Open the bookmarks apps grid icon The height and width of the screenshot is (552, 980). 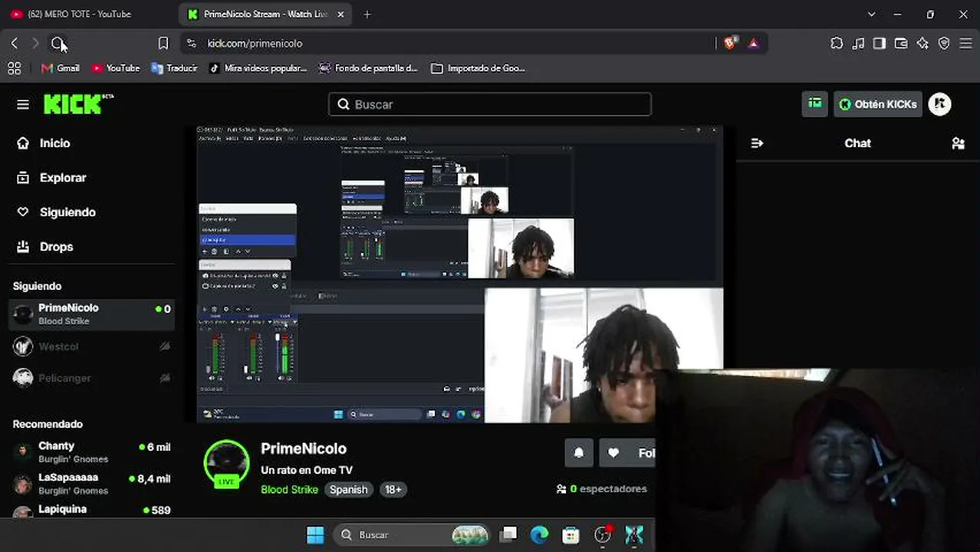point(14,68)
